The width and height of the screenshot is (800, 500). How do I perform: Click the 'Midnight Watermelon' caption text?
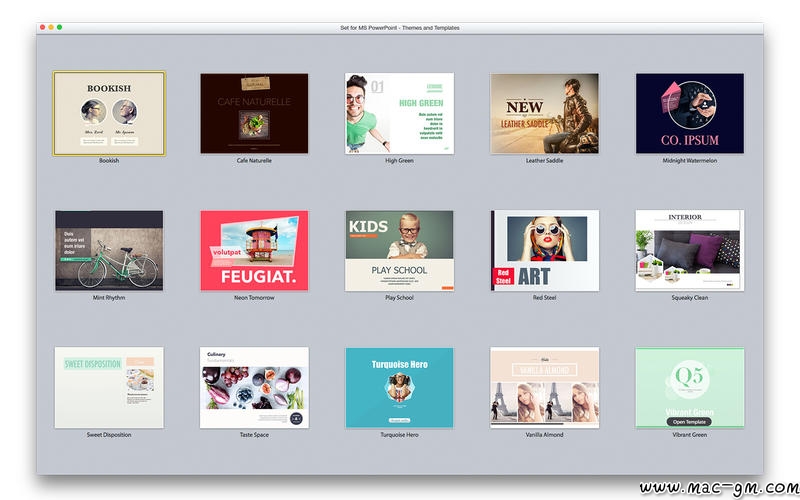(690, 160)
